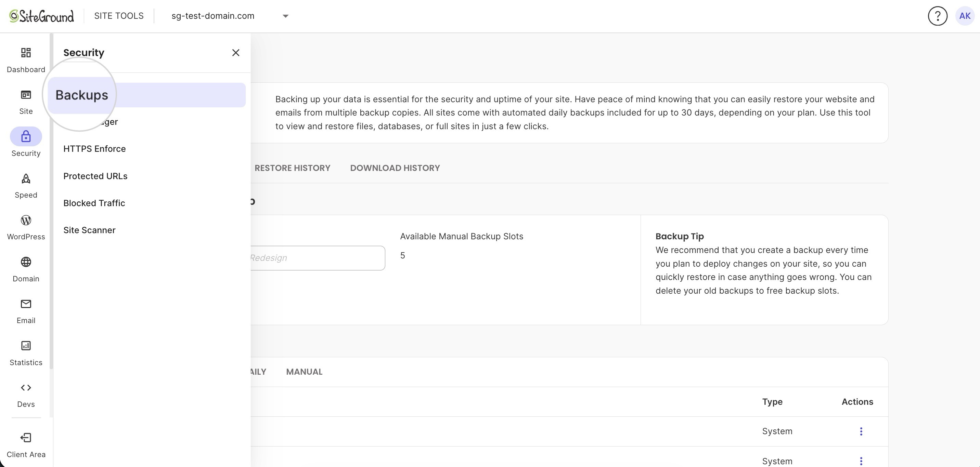Click the SiteGround logo
This screenshot has width=980, height=467.
(41, 16)
